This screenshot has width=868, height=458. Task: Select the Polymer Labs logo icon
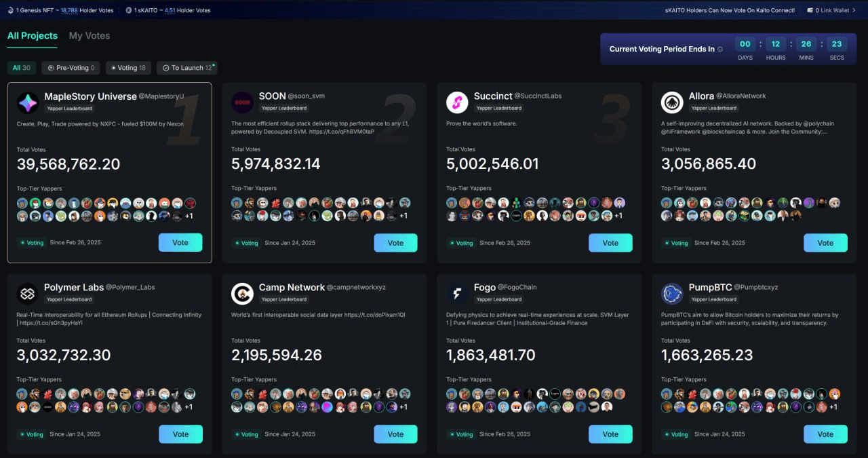[28, 294]
